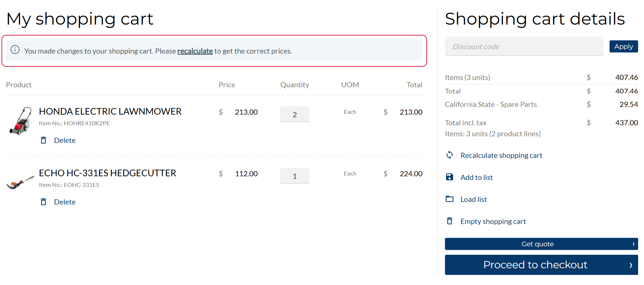Click the recalculate refresh icon
This screenshot has width=644, height=285.
click(x=450, y=155)
